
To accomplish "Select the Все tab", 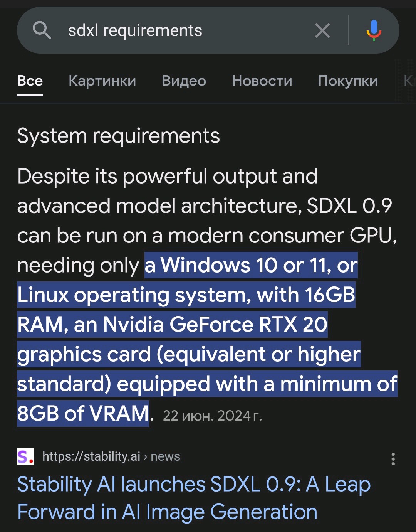I will point(30,81).
